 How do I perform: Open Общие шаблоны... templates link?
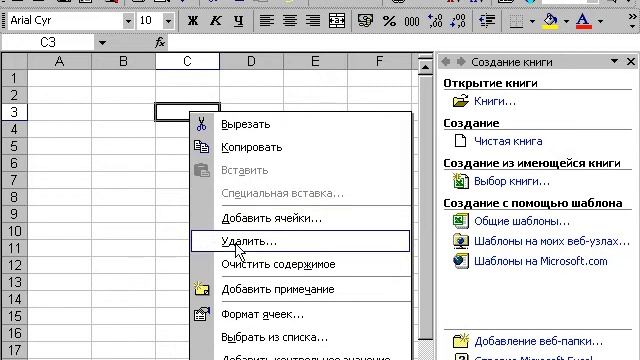[x=522, y=221]
